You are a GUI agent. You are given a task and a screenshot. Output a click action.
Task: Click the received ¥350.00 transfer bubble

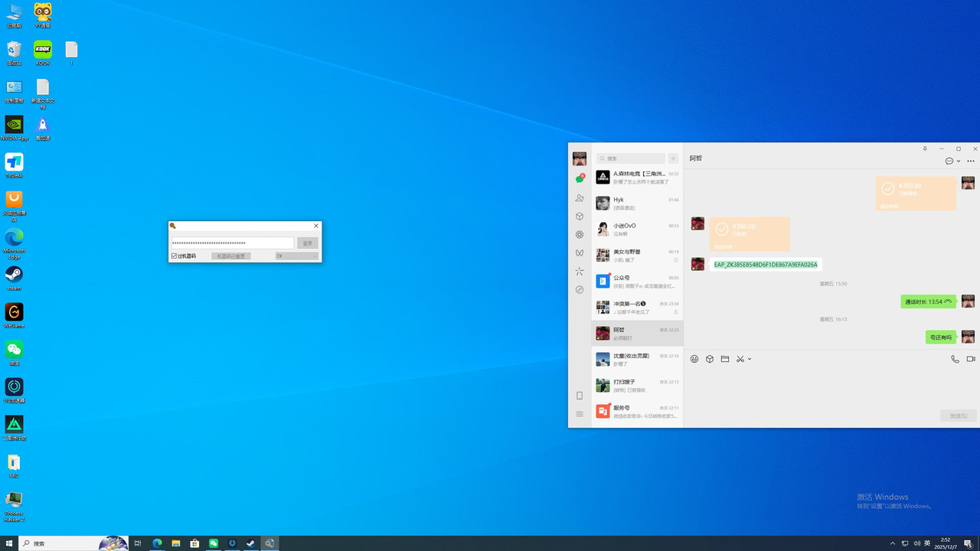pos(750,234)
